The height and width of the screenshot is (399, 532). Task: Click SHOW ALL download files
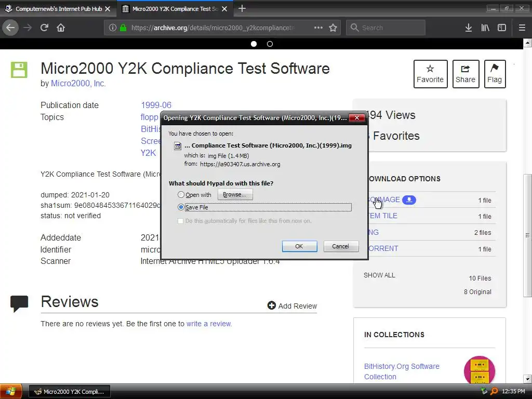379,275
